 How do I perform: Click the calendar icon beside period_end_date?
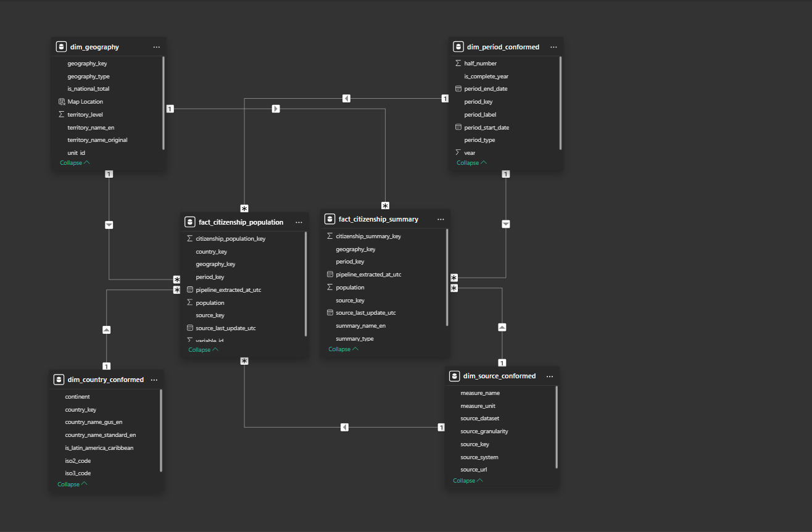click(458, 89)
